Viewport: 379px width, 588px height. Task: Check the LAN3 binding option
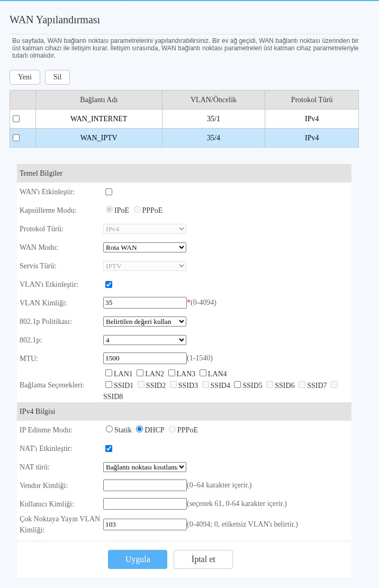(x=172, y=373)
